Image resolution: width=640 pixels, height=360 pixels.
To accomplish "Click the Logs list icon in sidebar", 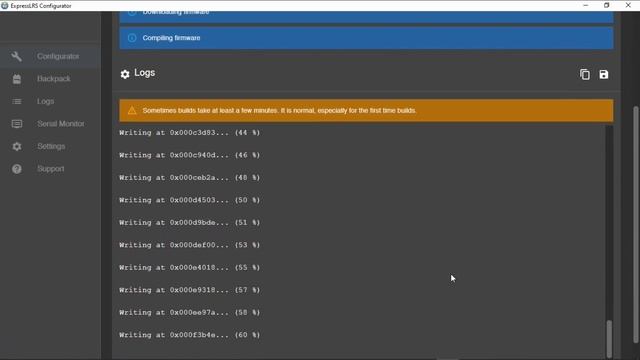I will click(x=17, y=101).
